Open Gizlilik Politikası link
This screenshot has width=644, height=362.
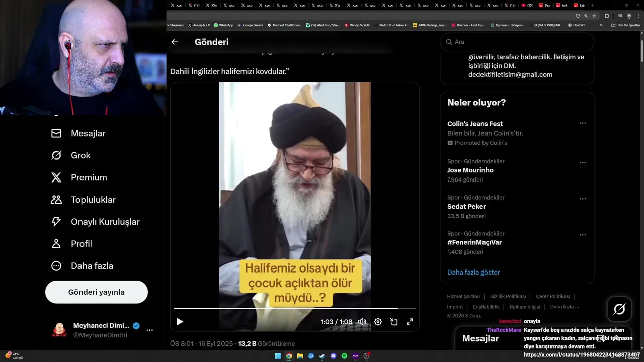(508, 296)
